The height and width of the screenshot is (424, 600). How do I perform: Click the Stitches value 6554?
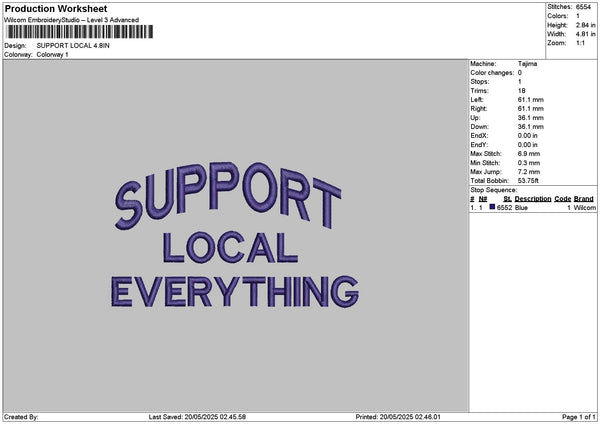tap(583, 7)
